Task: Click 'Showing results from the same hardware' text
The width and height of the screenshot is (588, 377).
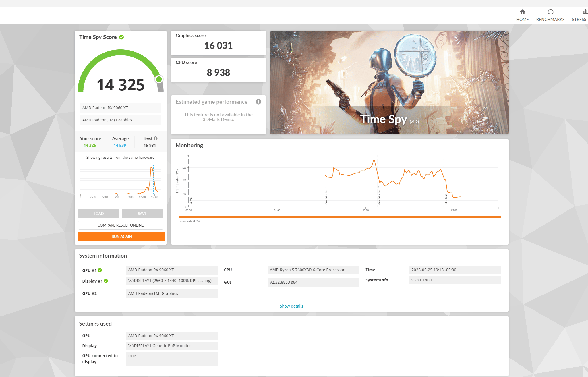Action: click(120, 157)
